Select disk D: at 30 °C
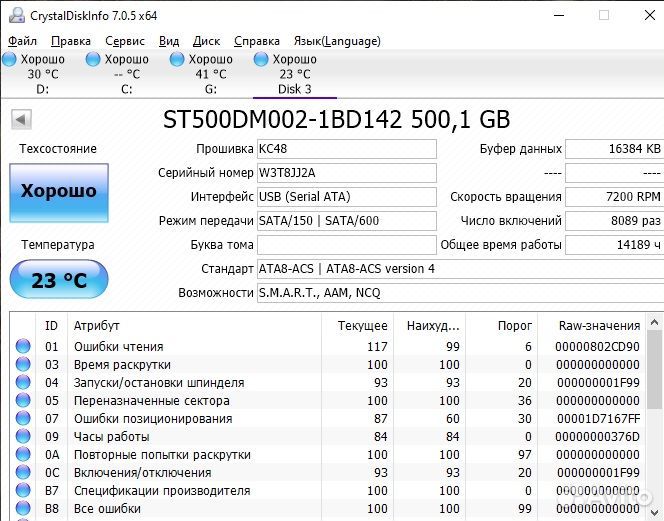This screenshot has height=521, width=664. pyautogui.click(x=42, y=74)
